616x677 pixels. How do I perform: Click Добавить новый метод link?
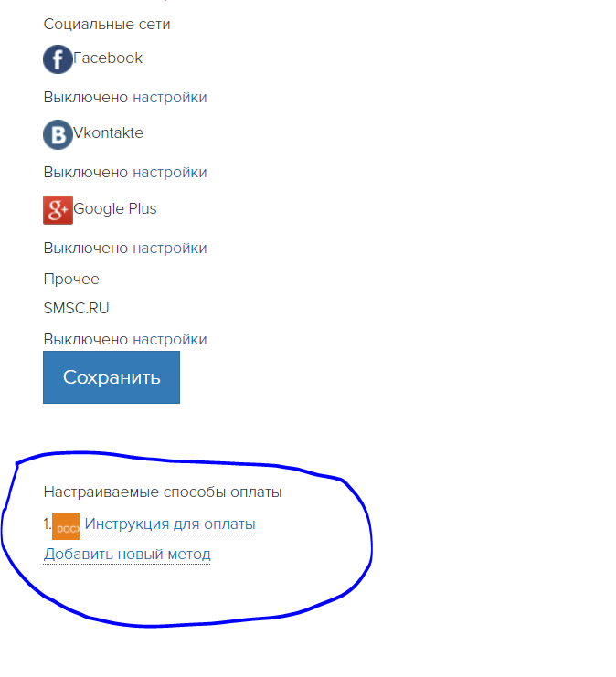127,554
